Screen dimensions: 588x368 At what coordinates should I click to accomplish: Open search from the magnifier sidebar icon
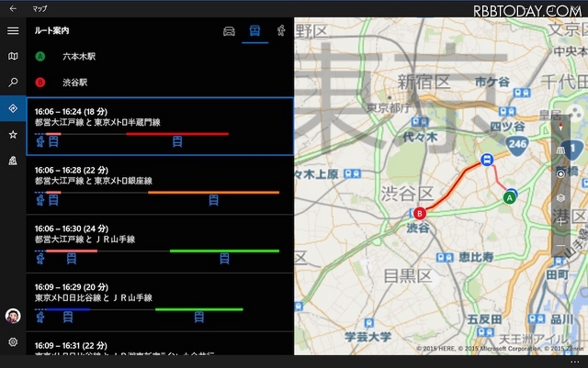click(13, 82)
